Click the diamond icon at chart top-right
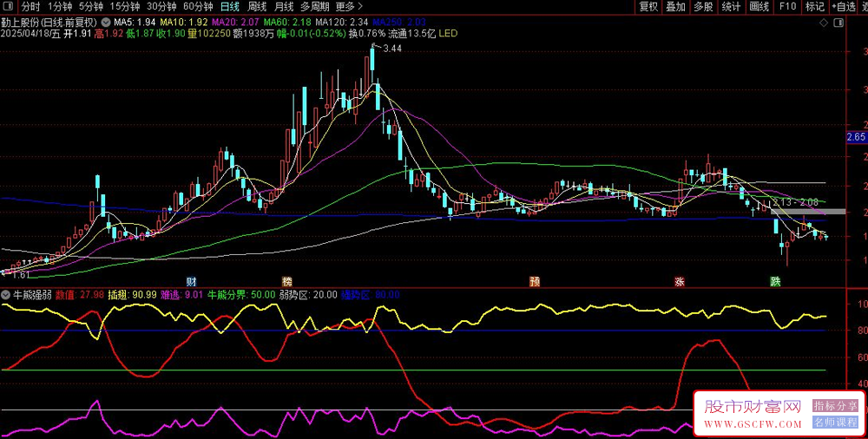This screenshot has height=439, width=868. point(824,23)
